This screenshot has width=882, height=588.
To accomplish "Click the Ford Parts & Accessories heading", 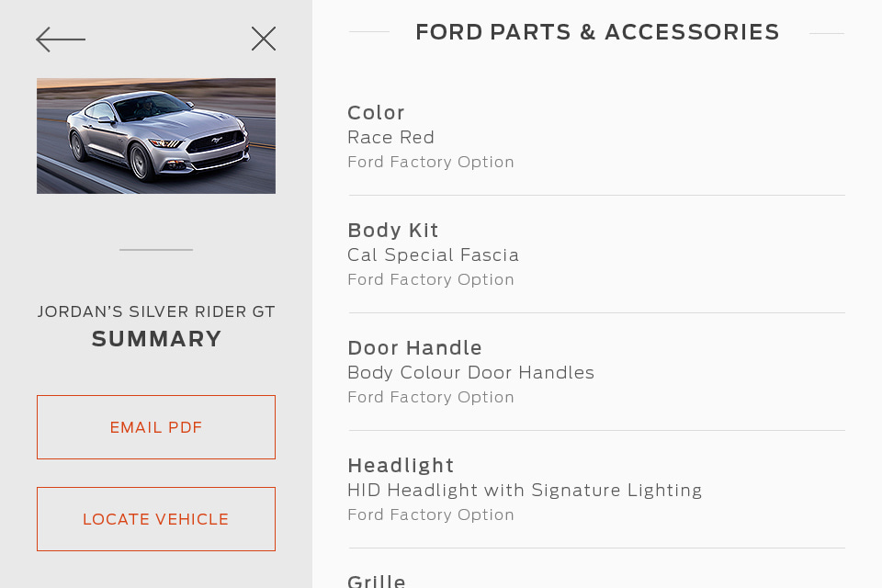I will click(x=597, y=33).
